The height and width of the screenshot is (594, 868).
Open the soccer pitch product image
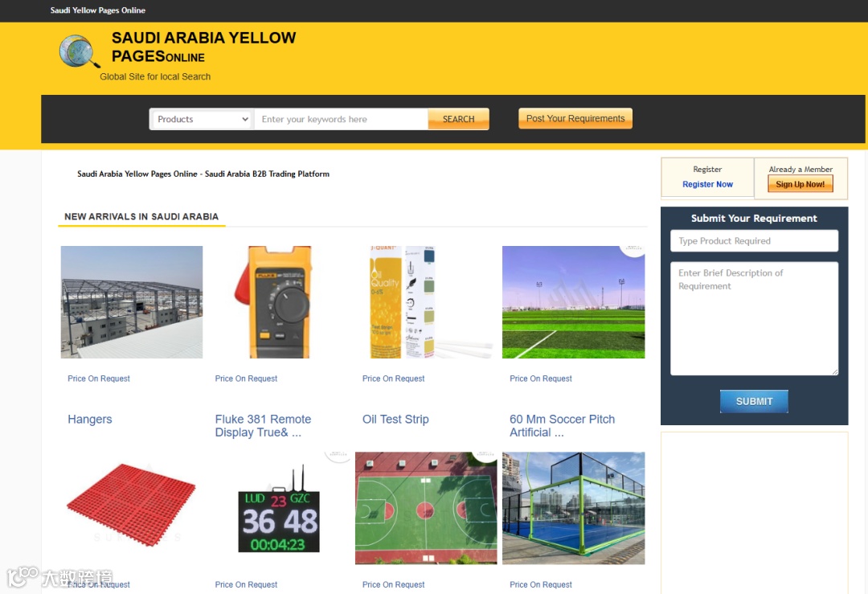[x=574, y=302]
